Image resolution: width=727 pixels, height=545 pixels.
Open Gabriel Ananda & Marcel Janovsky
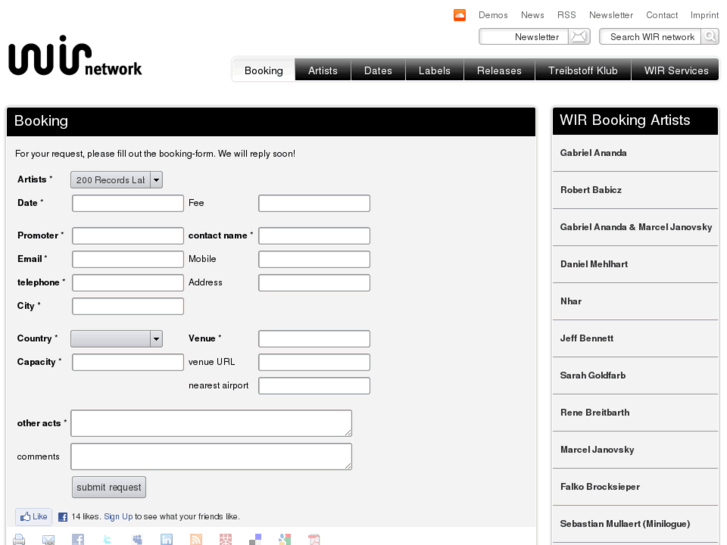tap(635, 227)
